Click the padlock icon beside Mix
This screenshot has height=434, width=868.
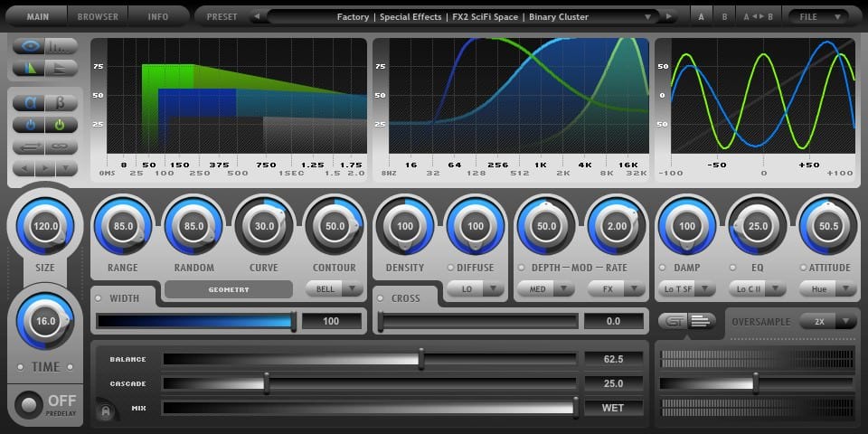point(106,411)
